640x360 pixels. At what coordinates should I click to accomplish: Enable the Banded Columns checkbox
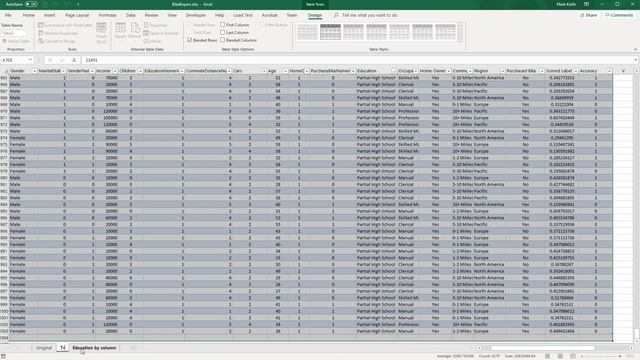pos(222,40)
